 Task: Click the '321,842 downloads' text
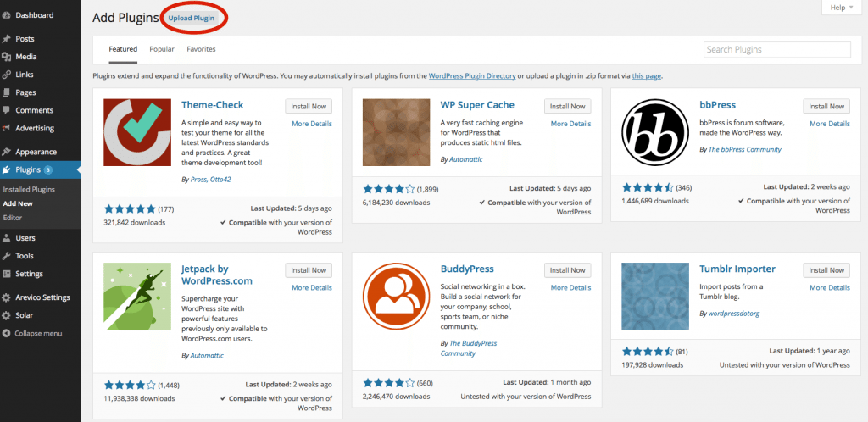click(x=135, y=222)
